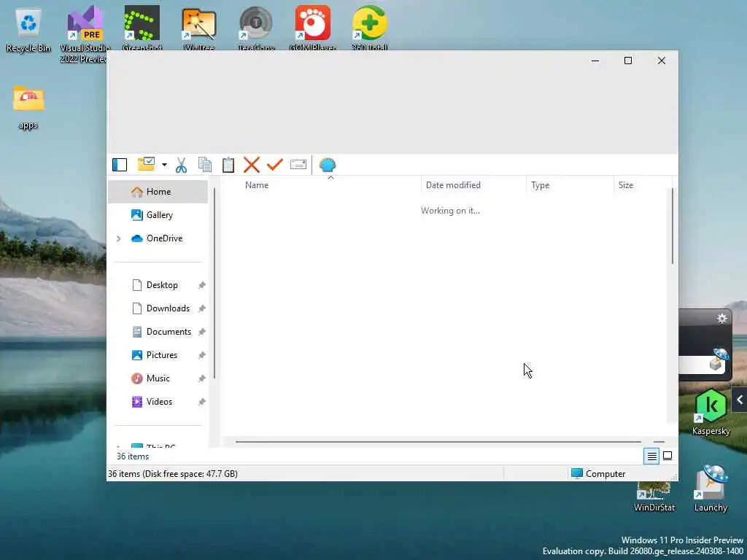Select the apps folder on desktop
The image size is (747, 560).
pos(28,107)
